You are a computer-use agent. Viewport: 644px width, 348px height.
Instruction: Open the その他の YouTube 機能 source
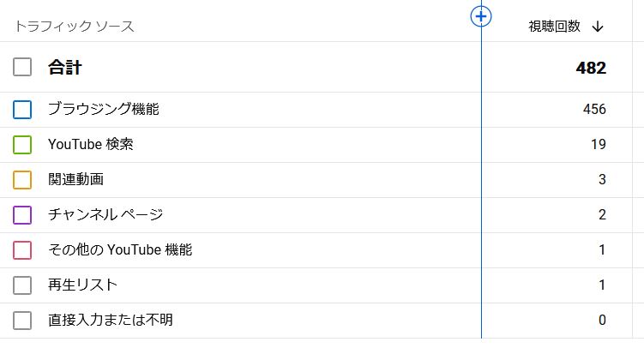(x=120, y=250)
